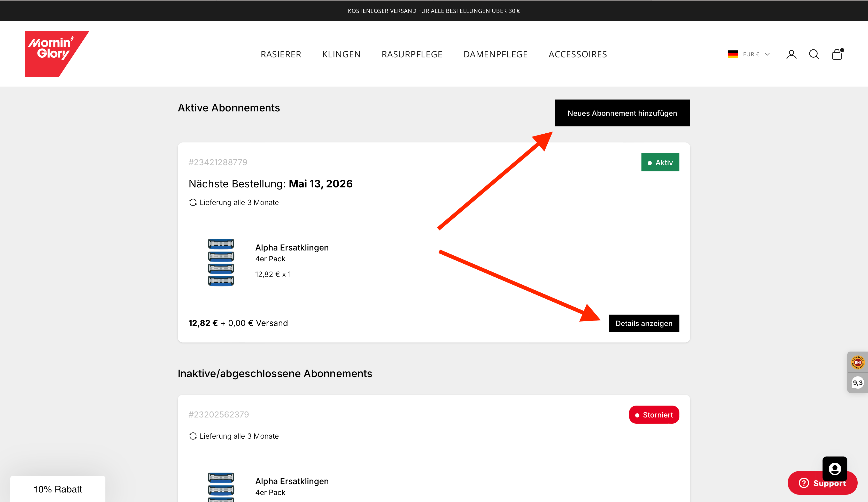Click the 9,3 rating bubble
Screen dimensions: 868x502
[x=857, y=383]
